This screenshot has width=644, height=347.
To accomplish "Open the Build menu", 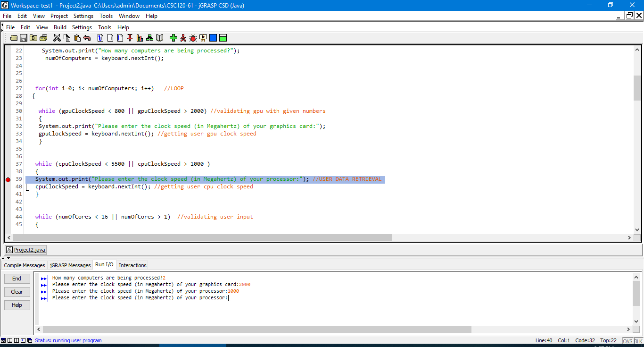I will pyautogui.click(x=60, y=27).
